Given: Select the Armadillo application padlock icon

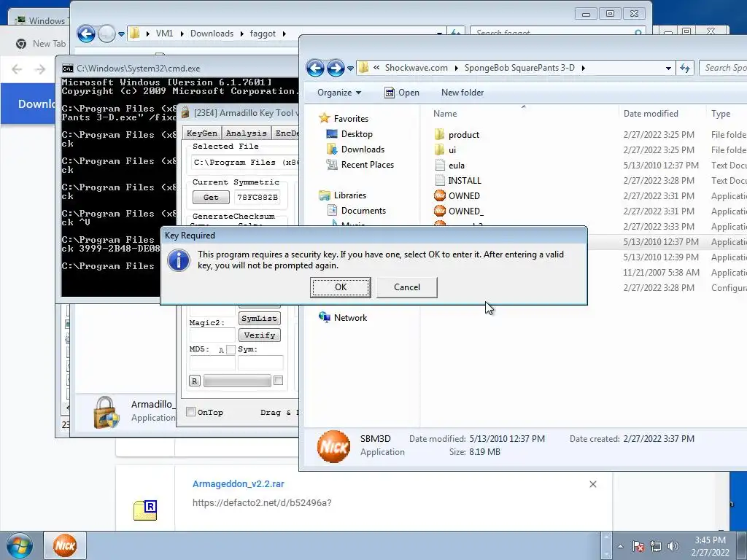Looking at the screenshot, I should [106, 413].
